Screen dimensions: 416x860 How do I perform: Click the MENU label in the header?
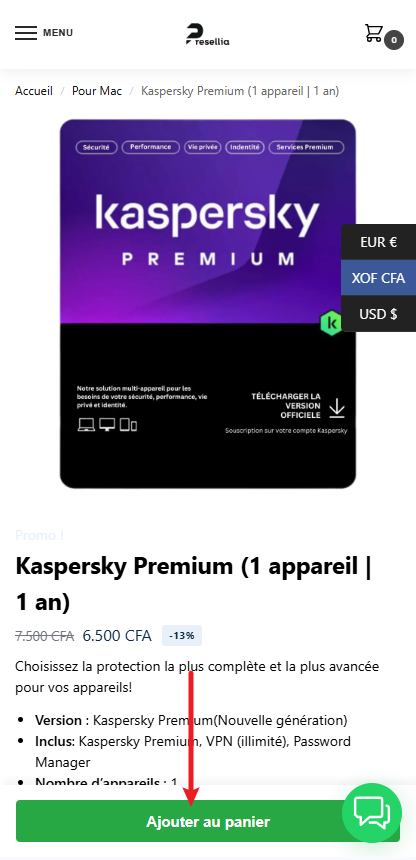pos(58,33)
